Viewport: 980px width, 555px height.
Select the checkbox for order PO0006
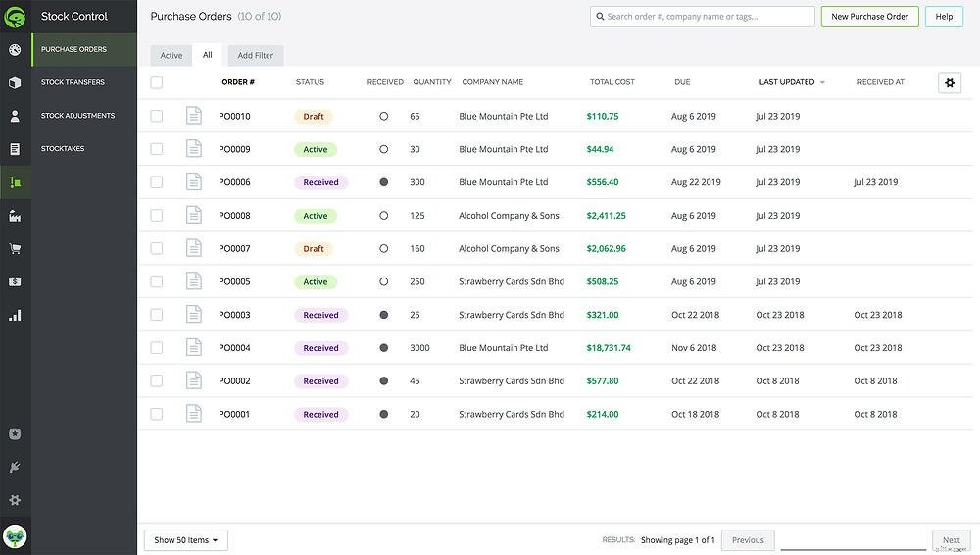(157, 182)
